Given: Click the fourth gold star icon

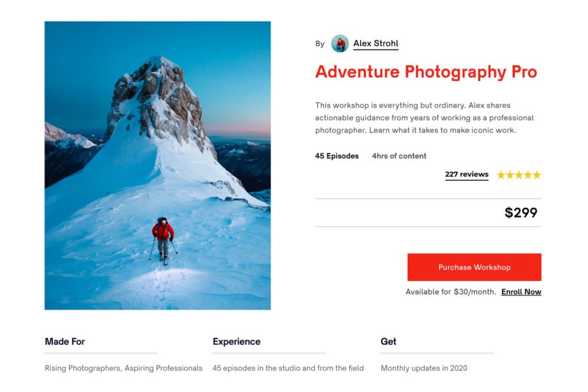Looking at the screenshot, I should tap(528, 174).
